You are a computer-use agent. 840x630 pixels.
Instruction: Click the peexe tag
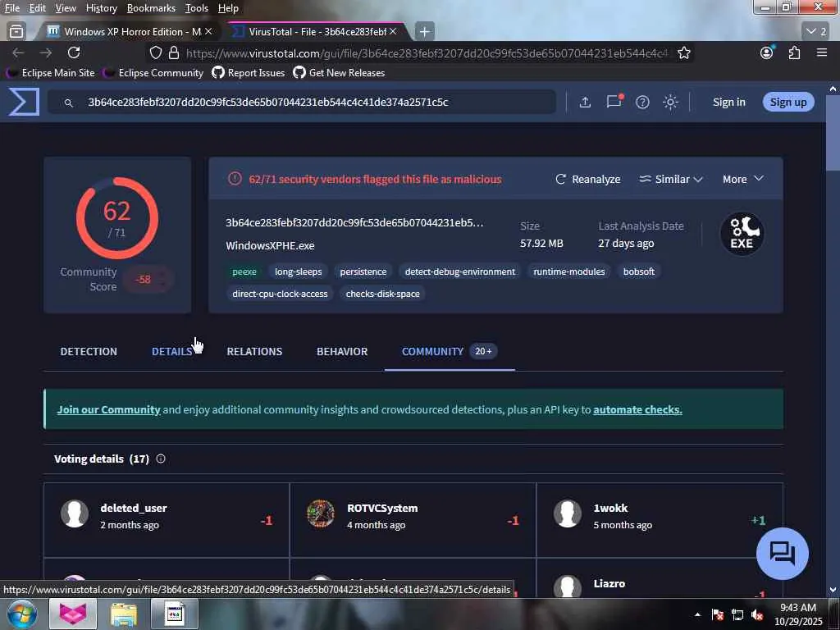244,272
